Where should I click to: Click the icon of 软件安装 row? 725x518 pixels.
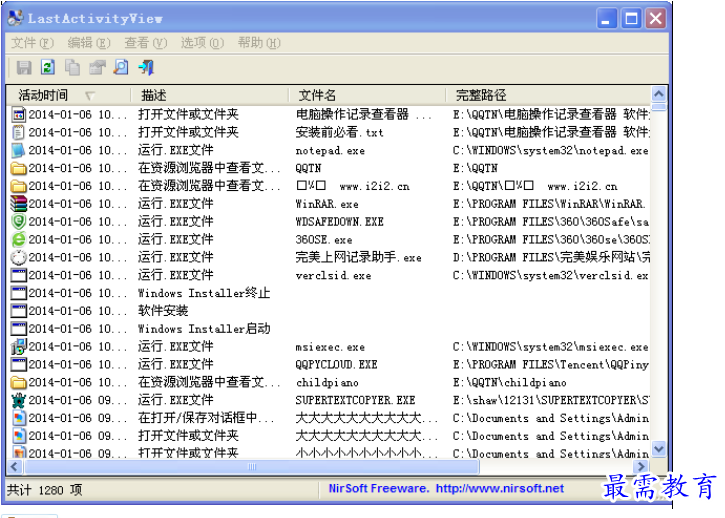click(18, 311)
